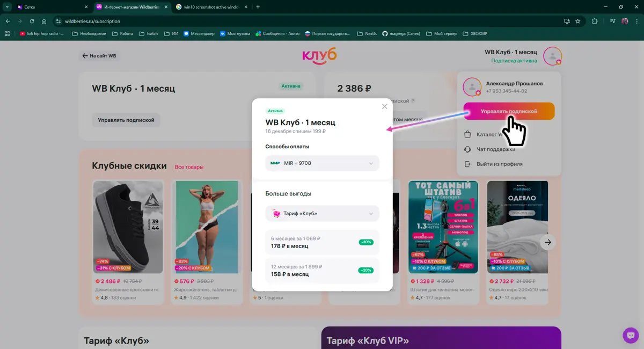Close the subscription dialog with the X
Image resolution: width=644 pixels, height=349 pixels.
[384, 106]
